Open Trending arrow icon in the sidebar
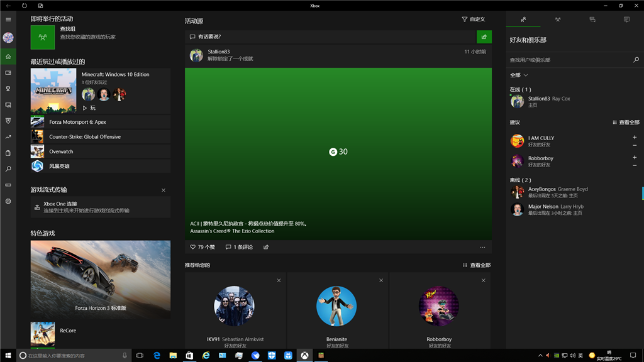This screenshot has width=644, height=362. pos(8,137)
